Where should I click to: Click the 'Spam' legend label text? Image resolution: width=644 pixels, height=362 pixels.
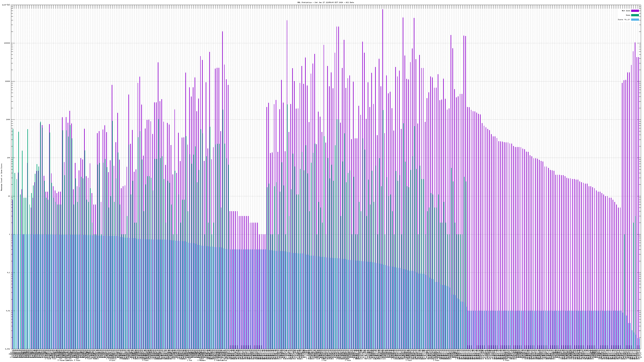pyautogui.click(x=628, y=15)
